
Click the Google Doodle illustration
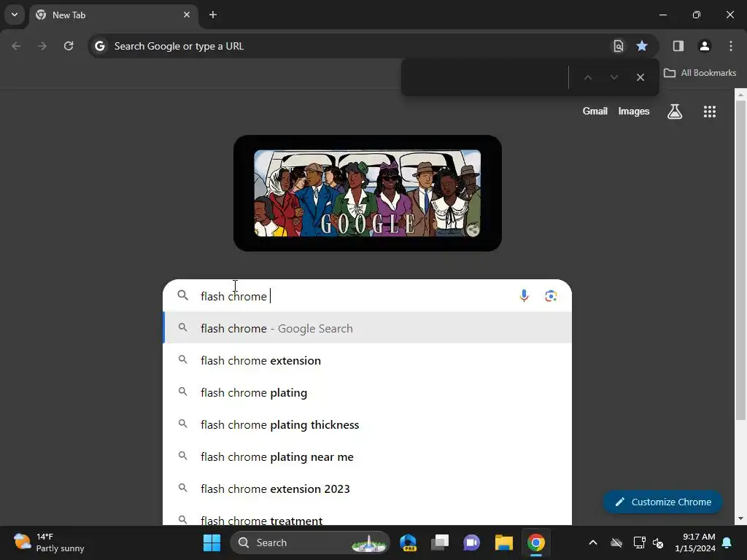pos(368,192)
